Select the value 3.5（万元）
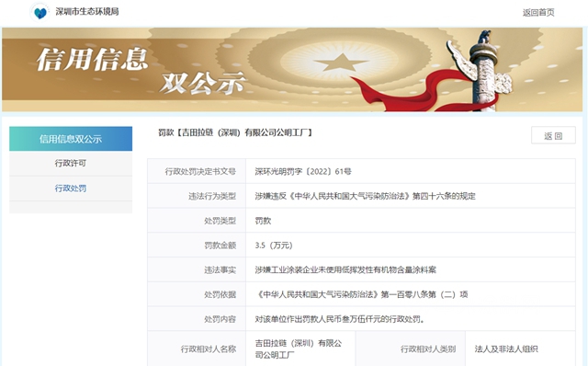 coord(274,246)
